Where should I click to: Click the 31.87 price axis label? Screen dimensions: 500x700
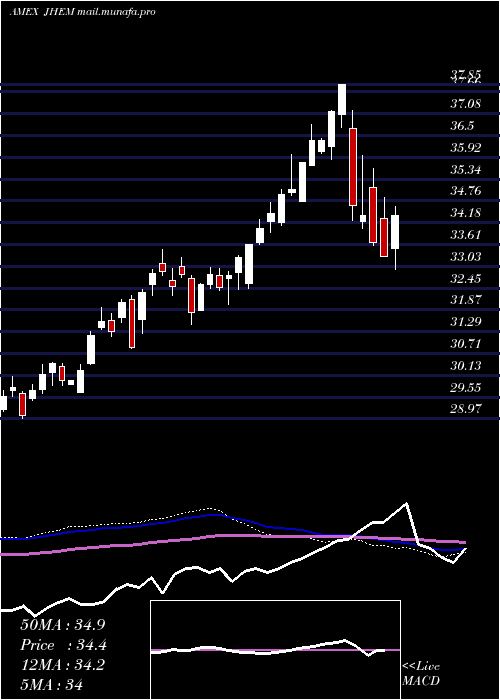coord(466,300)
